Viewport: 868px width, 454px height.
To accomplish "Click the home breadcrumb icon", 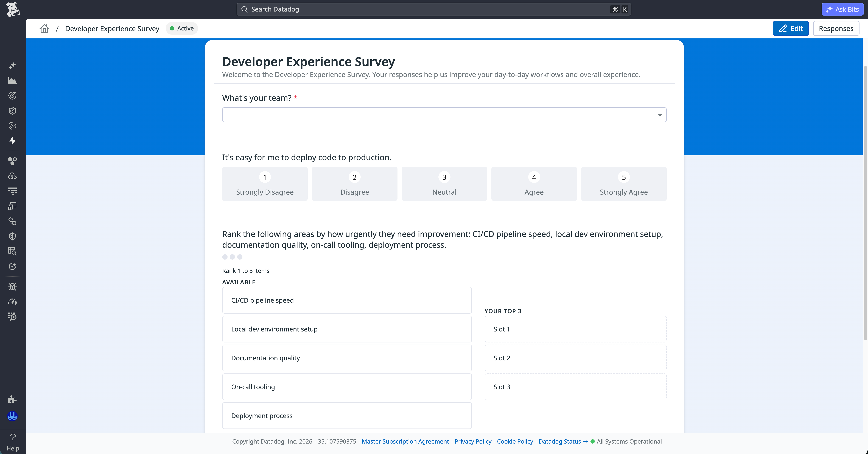I will [x=44, y=29].
